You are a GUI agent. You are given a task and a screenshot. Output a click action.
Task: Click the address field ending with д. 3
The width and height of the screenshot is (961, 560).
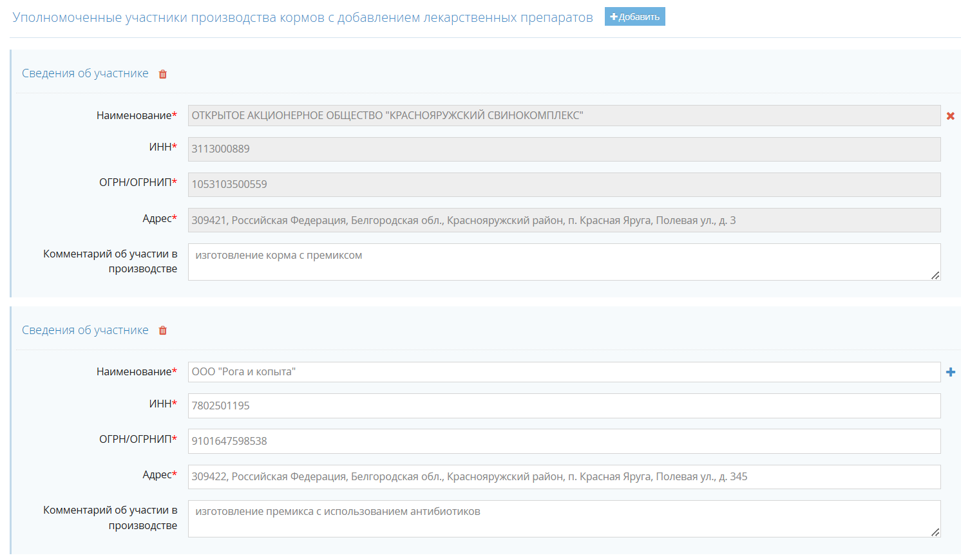tap(564, 220)
